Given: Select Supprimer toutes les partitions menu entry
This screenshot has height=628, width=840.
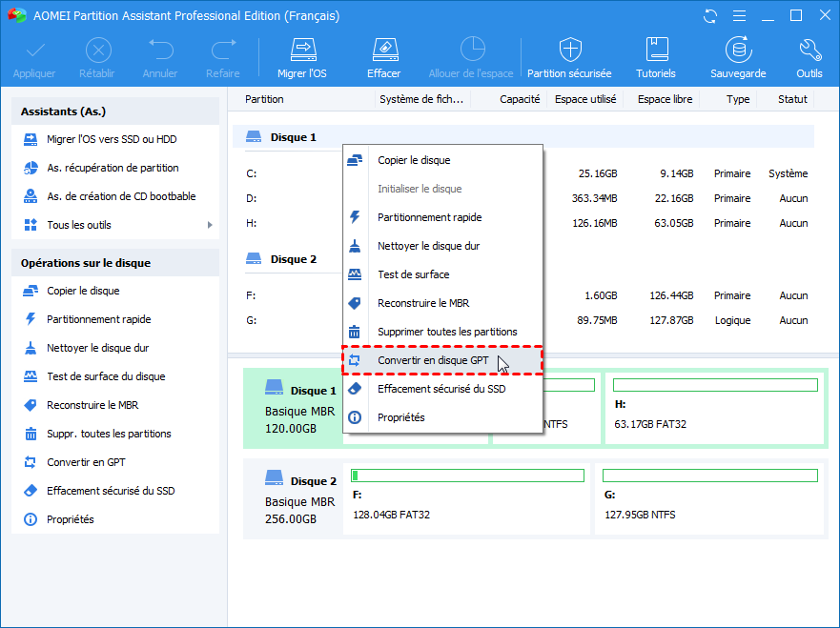Looking at the screenshot, I should pyautogui.click(x=446, y=332).
